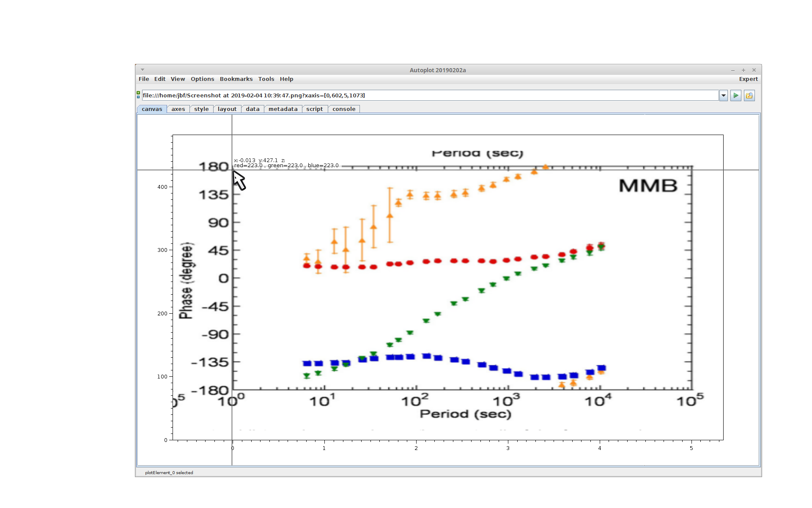This screenshot has width=812, height=508.
Task: Open the File menu
Action: coord(144,79)
